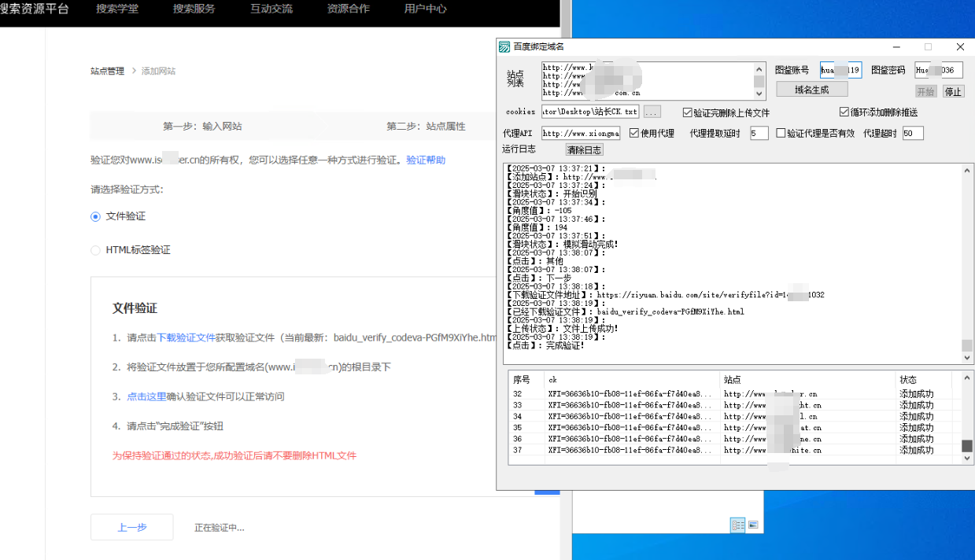Maximize the 百度绑定域名 window
975x560 pixels.
point(928,46)
